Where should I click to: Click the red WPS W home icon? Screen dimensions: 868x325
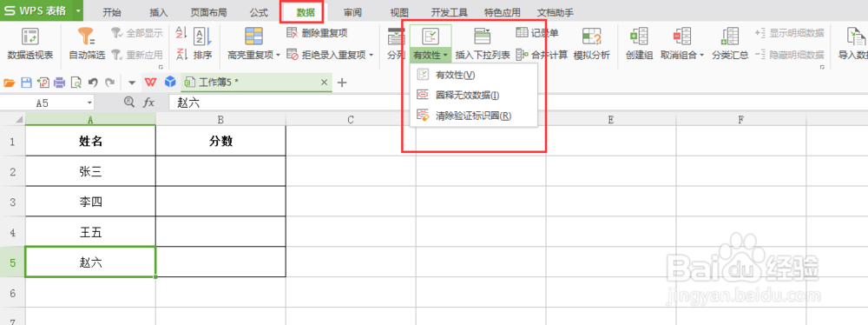[x=150, y=83]
